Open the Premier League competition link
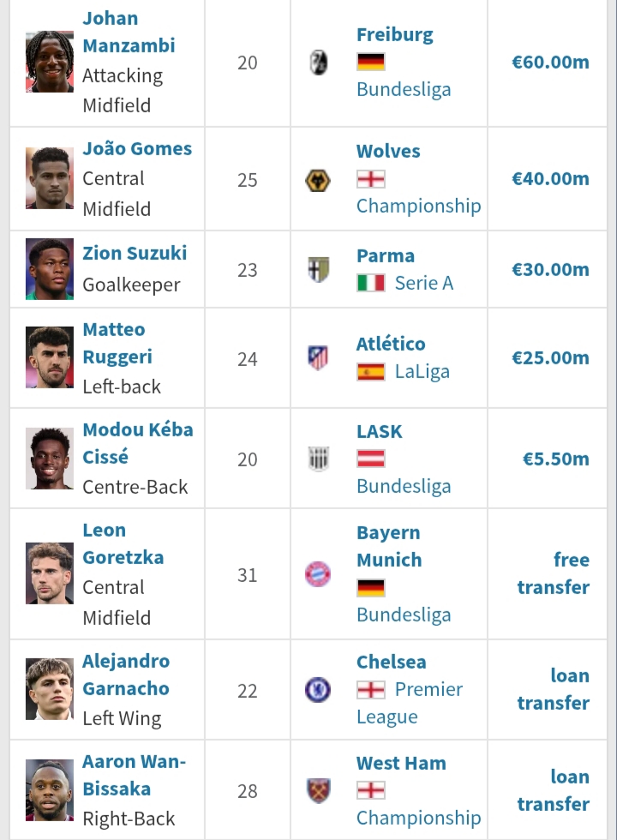This screenshot has height=840, width=617. point(410,703)
